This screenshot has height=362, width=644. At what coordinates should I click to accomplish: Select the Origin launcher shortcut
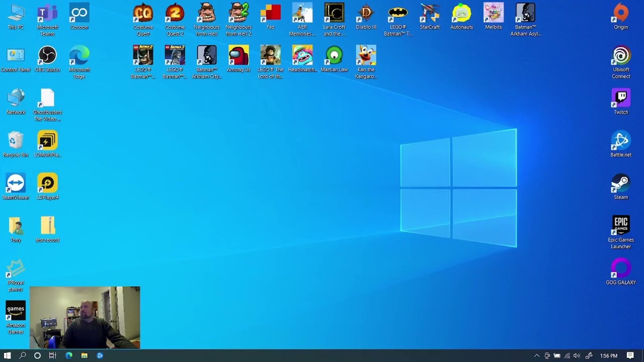tap(621, 17)
